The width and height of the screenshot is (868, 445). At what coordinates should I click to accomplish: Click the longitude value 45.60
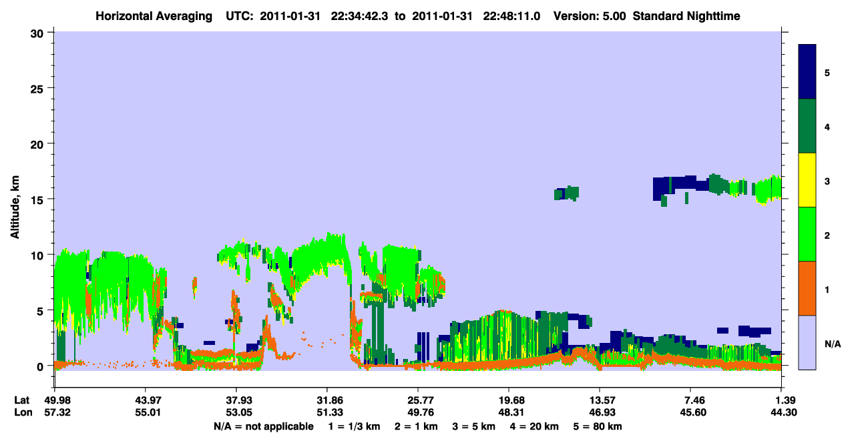tap(692, 413)
